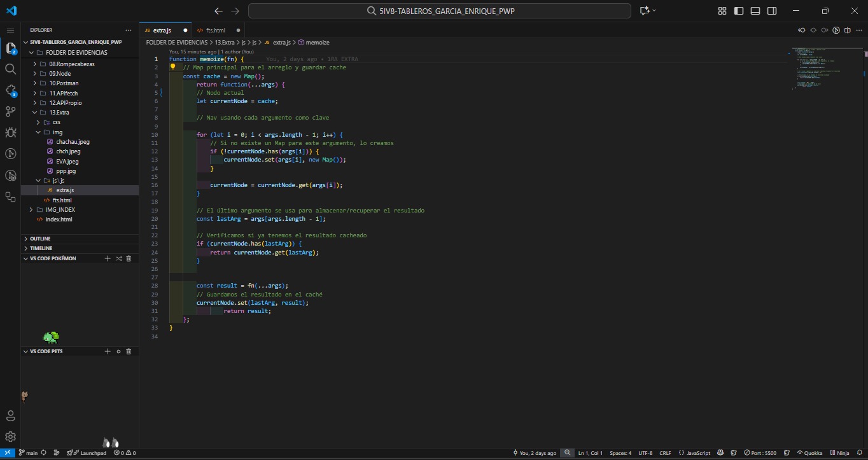Click the breadcrumb memoize symbol
868x460 pixels.
(x=318, y=42)
